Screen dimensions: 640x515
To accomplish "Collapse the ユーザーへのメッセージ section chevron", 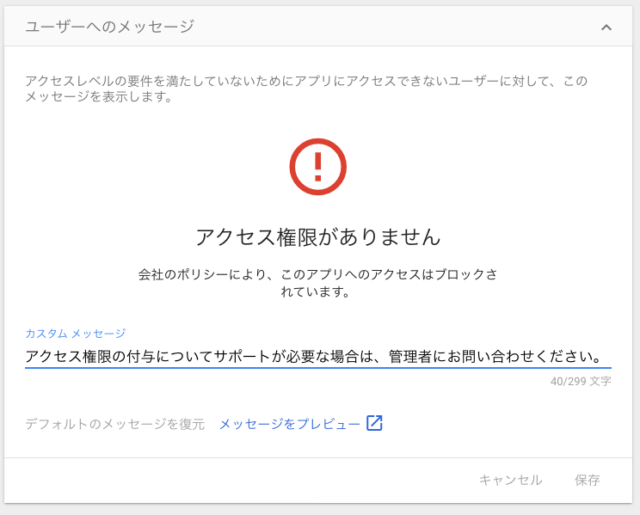I will [x=606, y=28].
